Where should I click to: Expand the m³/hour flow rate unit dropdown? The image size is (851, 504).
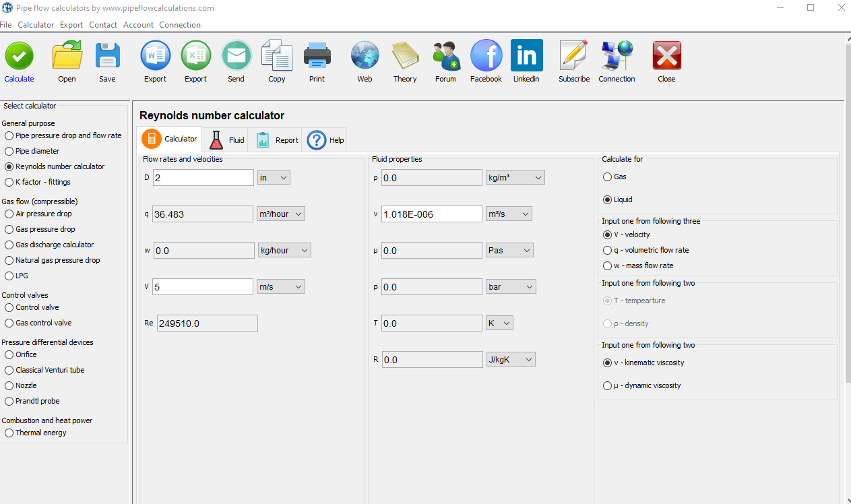coord(281,214)
